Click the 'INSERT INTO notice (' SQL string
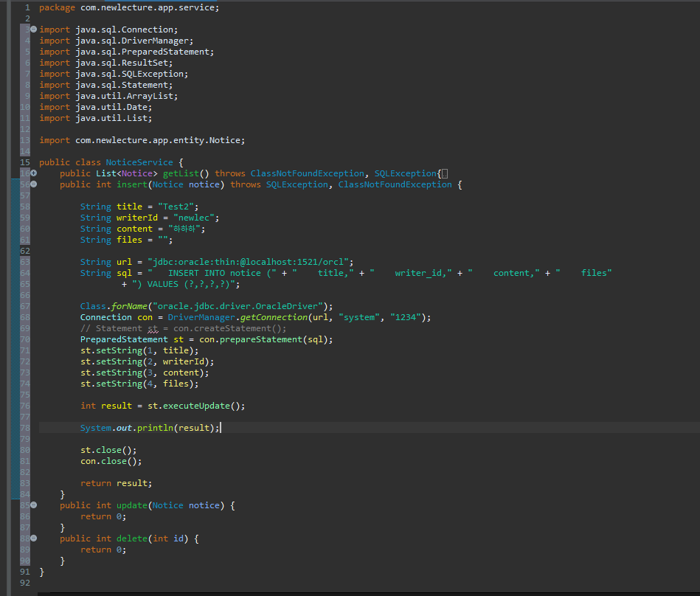Image resolution: width=700 pixels, height=596 pixels. [x=212, y=273]
